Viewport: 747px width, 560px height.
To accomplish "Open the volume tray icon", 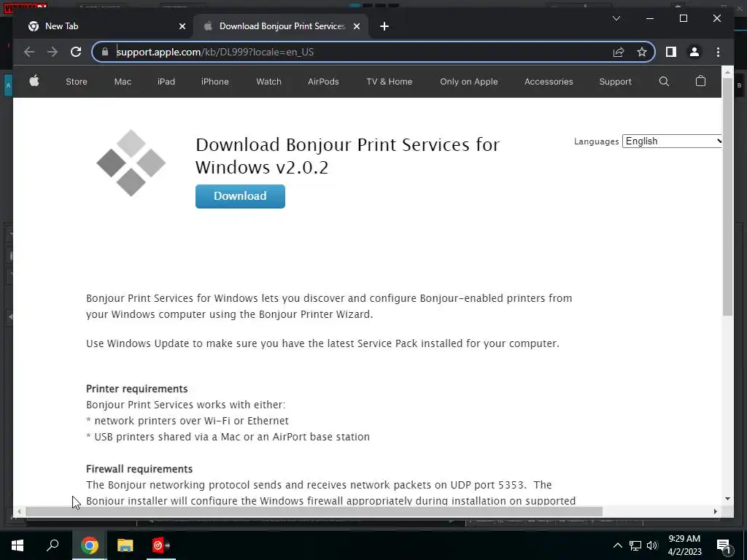I will pos(652,545).
